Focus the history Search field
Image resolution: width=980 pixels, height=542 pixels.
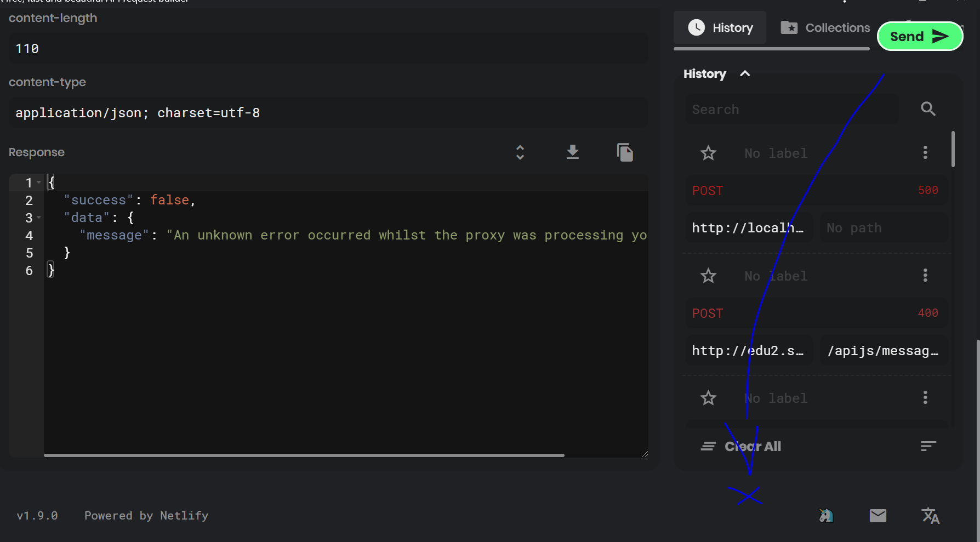coord(791,109)
